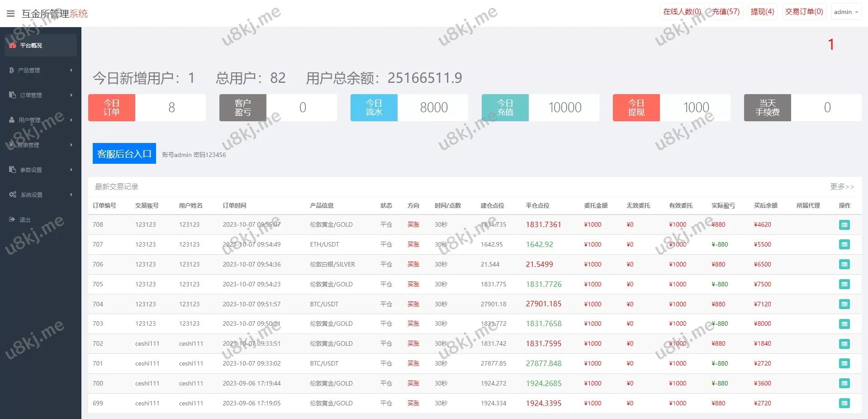This screenshot has width=868, height=419.
Task: Click the 今日订单 red stat tile
Action: [x=112, y=108]
